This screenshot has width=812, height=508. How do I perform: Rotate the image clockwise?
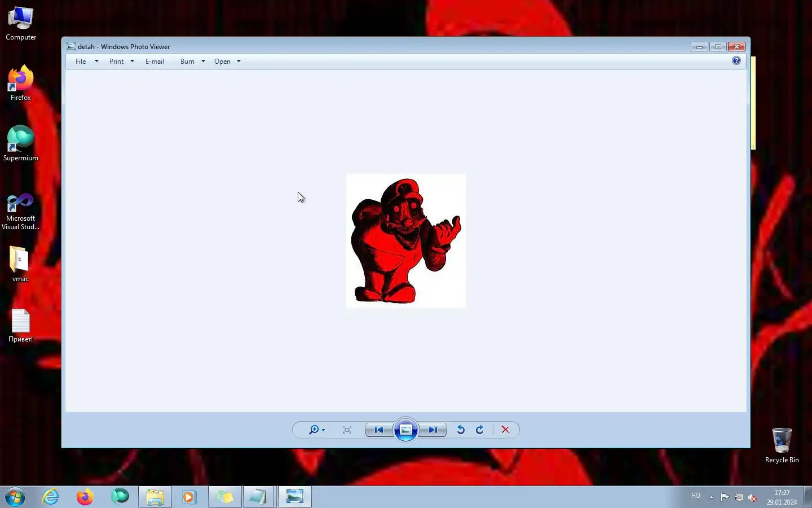coord(480,430)
